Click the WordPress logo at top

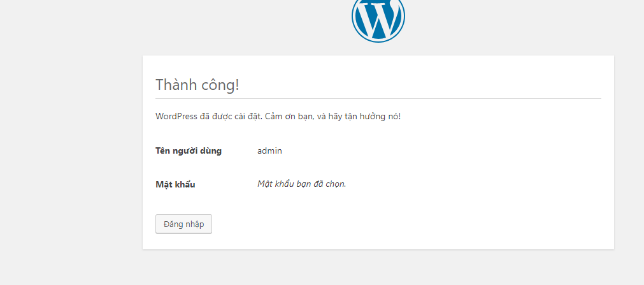(x=378, y=18)
